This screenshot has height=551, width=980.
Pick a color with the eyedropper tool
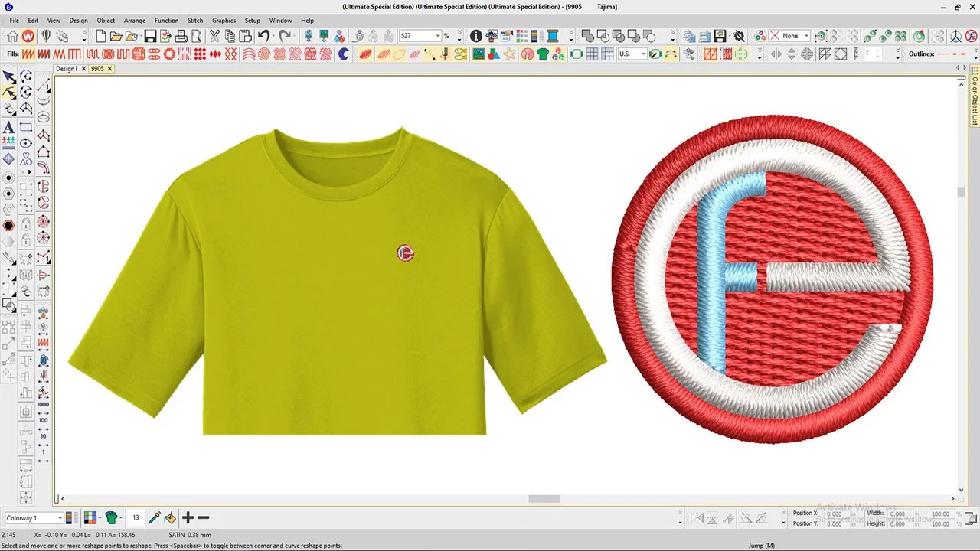pos(154,518)
